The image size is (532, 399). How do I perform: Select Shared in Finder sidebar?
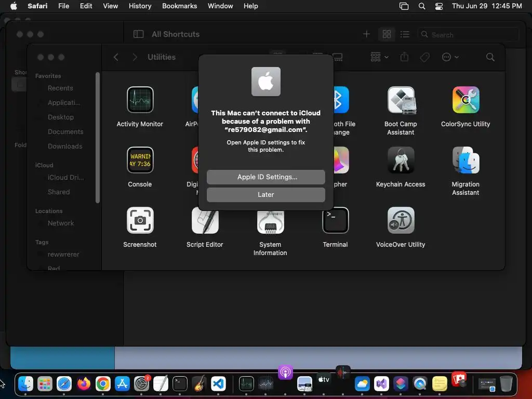coord(59,192)
